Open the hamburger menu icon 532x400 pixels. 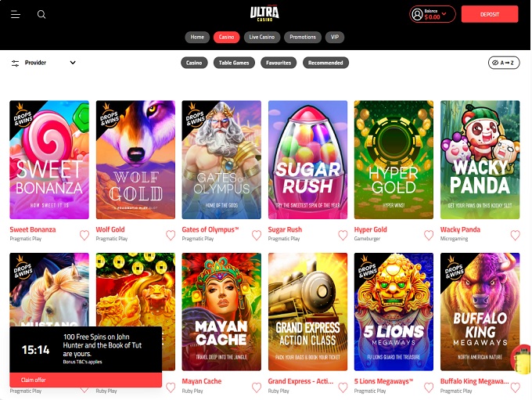click(16, 14)
